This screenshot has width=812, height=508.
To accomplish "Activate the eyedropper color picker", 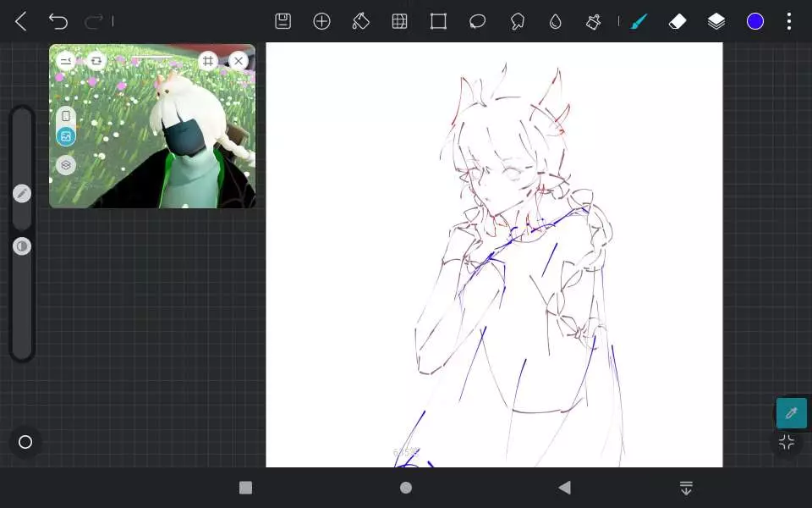I will pos(792,413).
